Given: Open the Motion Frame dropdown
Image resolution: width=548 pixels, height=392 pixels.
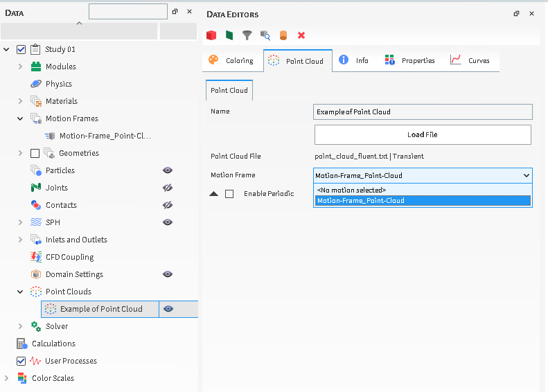Looking at the screenshot, I should tap(423, 176).
